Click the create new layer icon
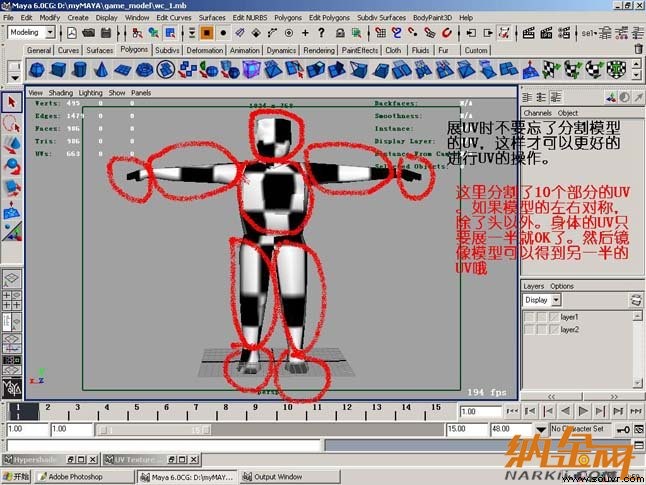This screenshot has width=646, height=485. tap(636, 300)
